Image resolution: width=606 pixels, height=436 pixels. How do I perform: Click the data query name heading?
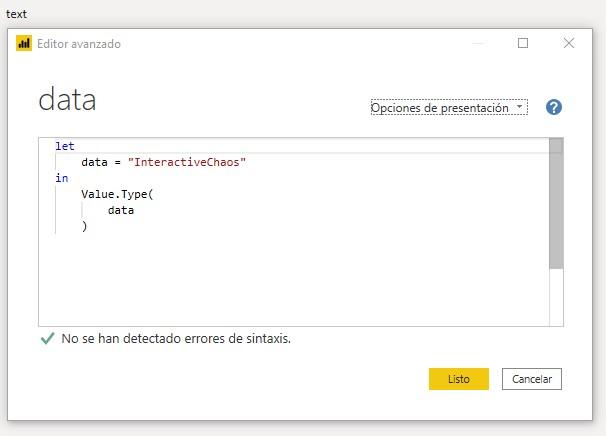pos(67,100)
